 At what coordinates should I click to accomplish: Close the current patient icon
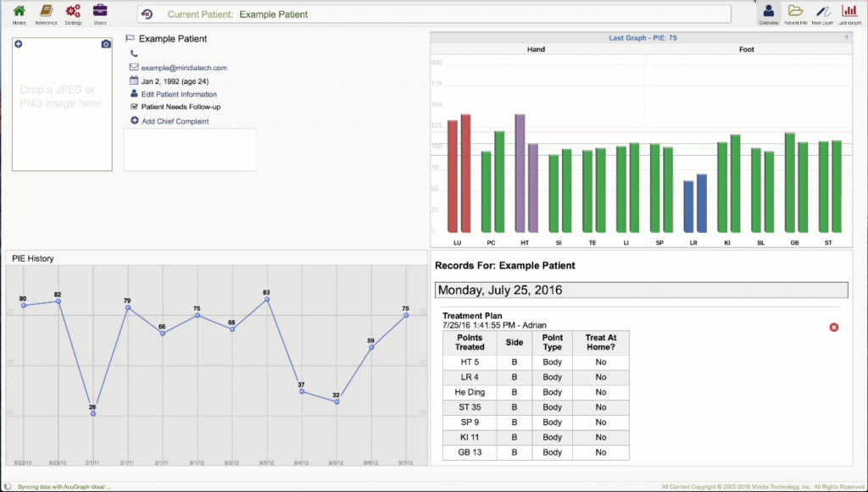point(147,14)
